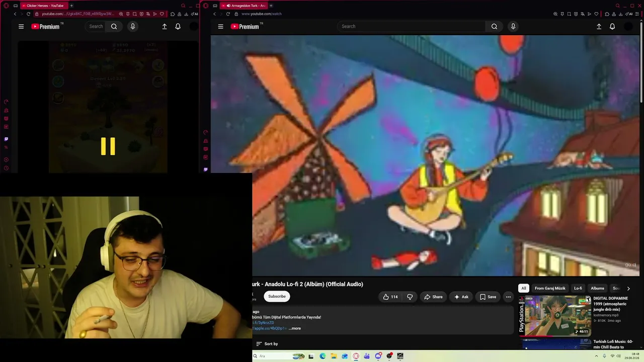The width and height of the screenshot is (644, 362).
Task: Open a new tab in the Clicker Heroes window
Action: click(71, 6)
